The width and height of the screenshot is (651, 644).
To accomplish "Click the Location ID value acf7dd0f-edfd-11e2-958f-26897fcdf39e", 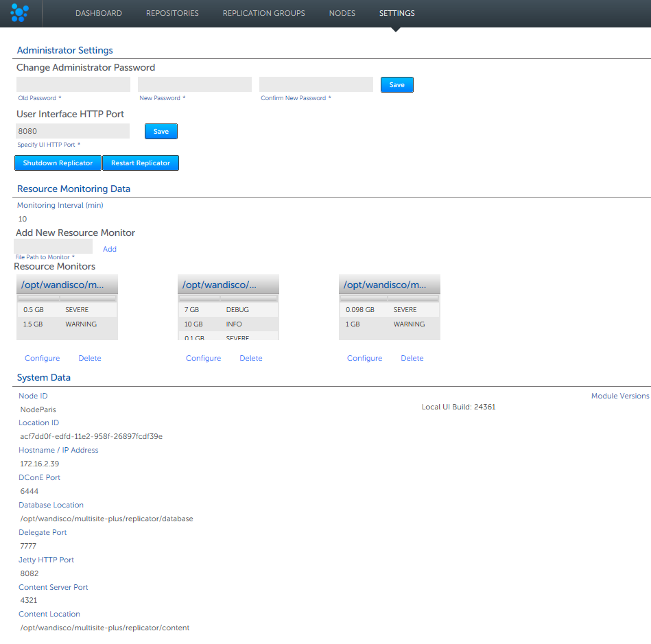I will pyautogui.click(x=91, y=436).
